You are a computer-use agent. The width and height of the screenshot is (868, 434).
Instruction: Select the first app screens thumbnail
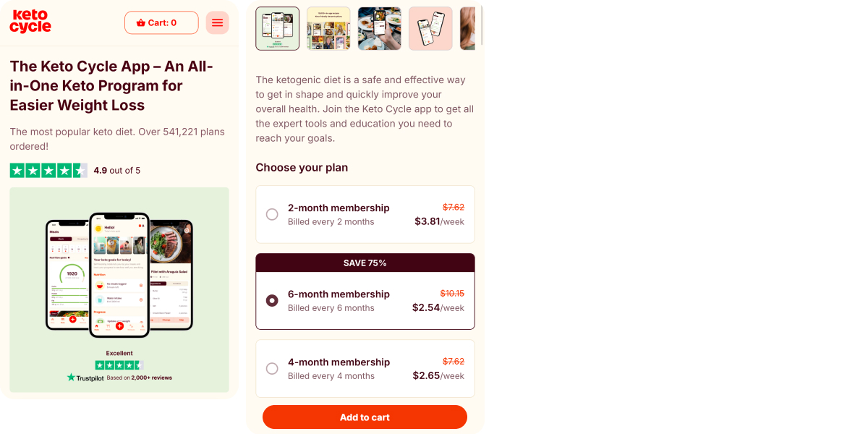[x=278, y=28]
